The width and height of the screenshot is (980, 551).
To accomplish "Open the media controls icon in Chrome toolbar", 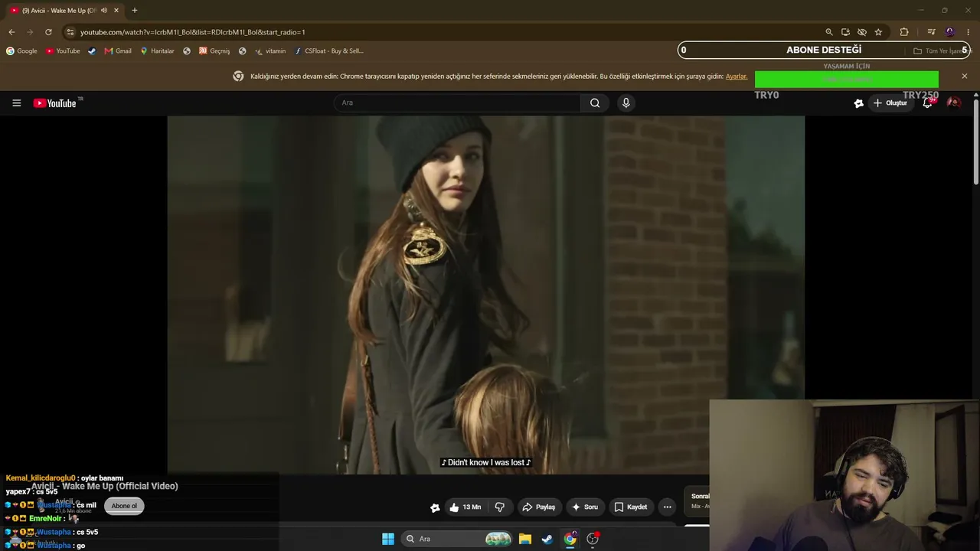I will (x=931, y=32).
